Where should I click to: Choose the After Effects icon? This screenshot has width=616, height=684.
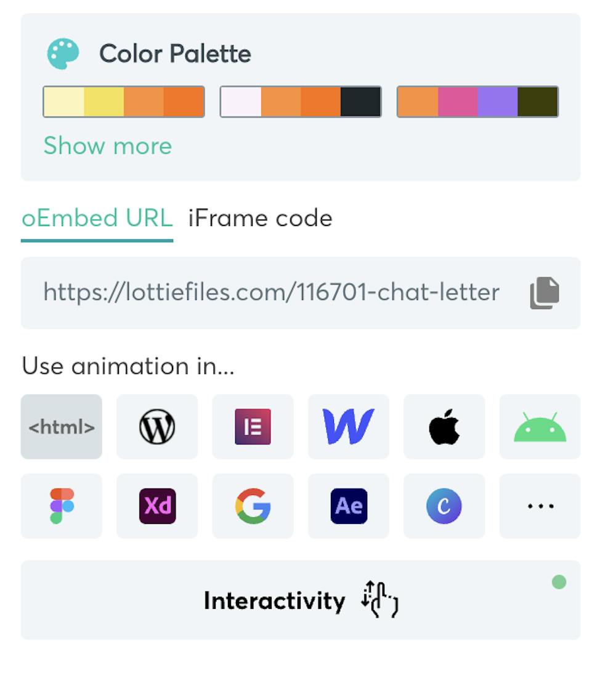click(348, 506)
